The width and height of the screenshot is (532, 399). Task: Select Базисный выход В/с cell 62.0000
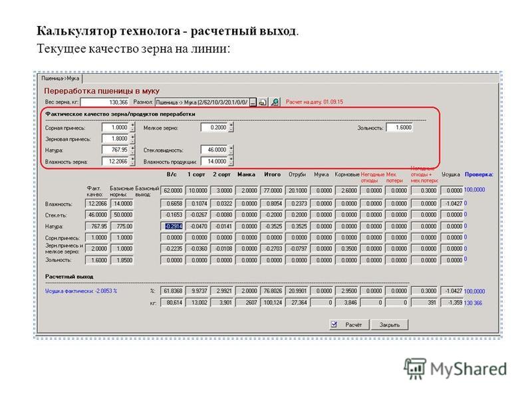click(173, 191)
